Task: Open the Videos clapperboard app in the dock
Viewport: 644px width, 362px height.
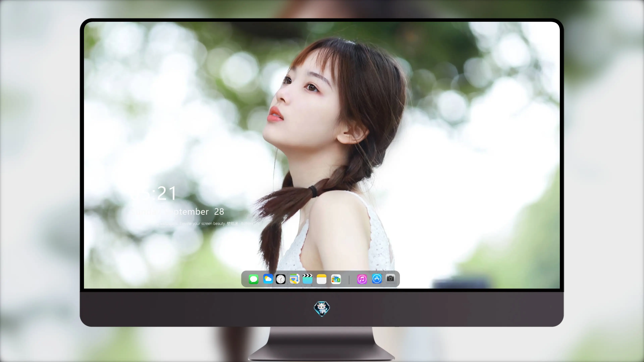Action: pos(308,279)
